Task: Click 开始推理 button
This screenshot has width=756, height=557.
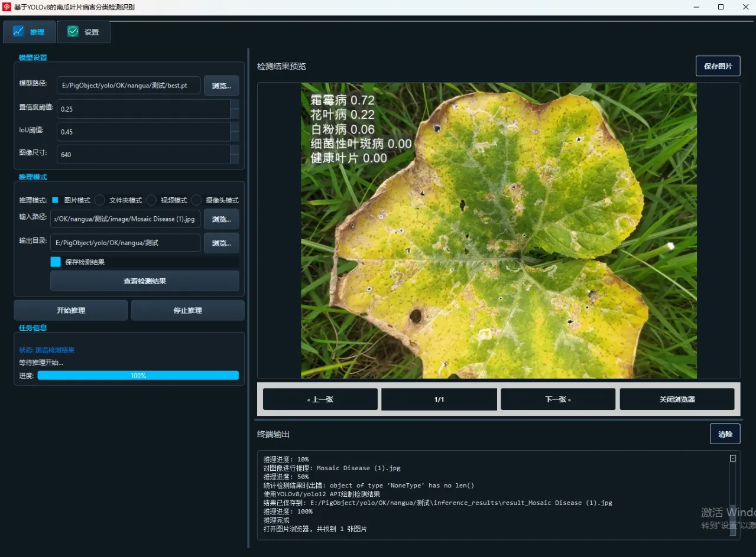Action: pos(71,310)
